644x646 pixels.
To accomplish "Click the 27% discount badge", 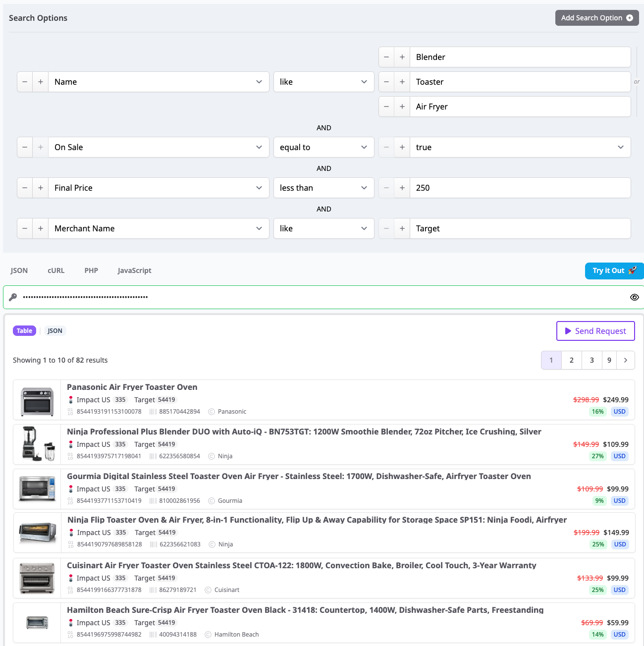I will [x=598, y=456].
